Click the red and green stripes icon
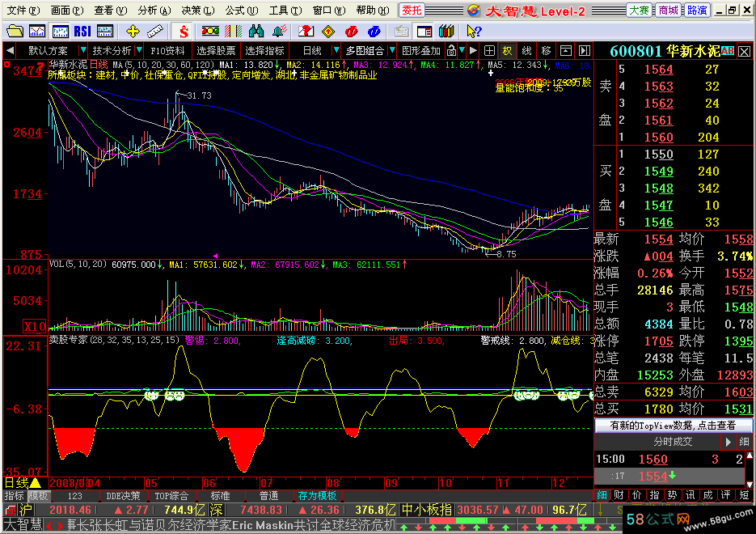This screenshot has width=756, height=534. (233, 32)
